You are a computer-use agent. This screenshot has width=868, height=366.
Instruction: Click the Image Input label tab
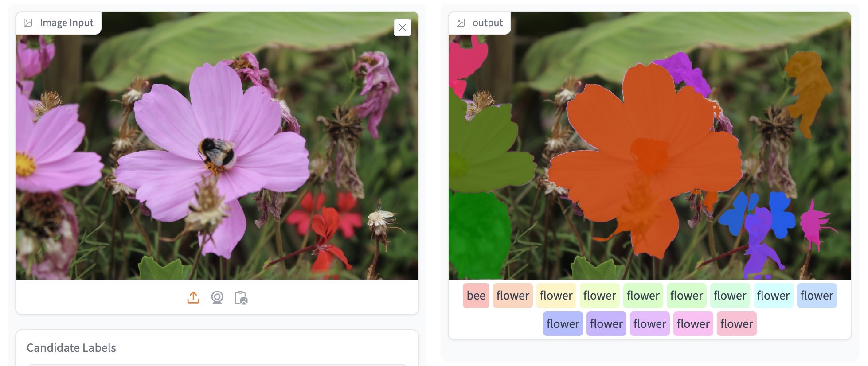[59, 23]
